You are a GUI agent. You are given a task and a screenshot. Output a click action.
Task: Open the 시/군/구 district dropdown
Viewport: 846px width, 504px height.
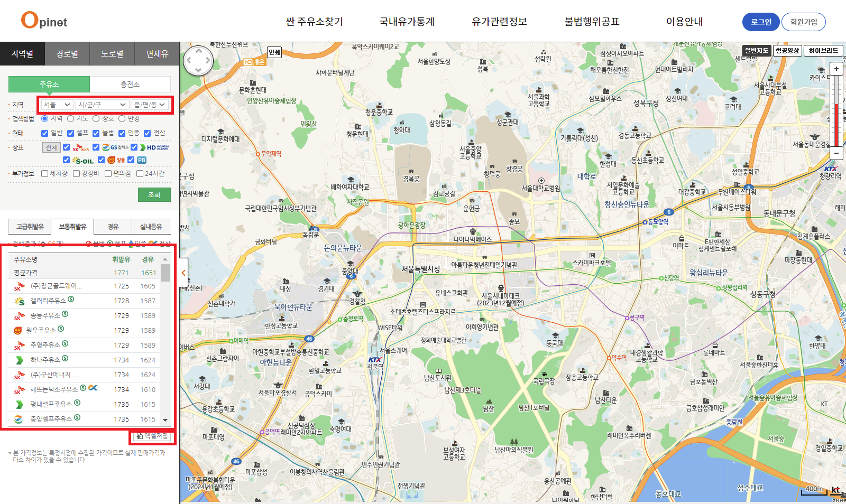tap(102, 105)
